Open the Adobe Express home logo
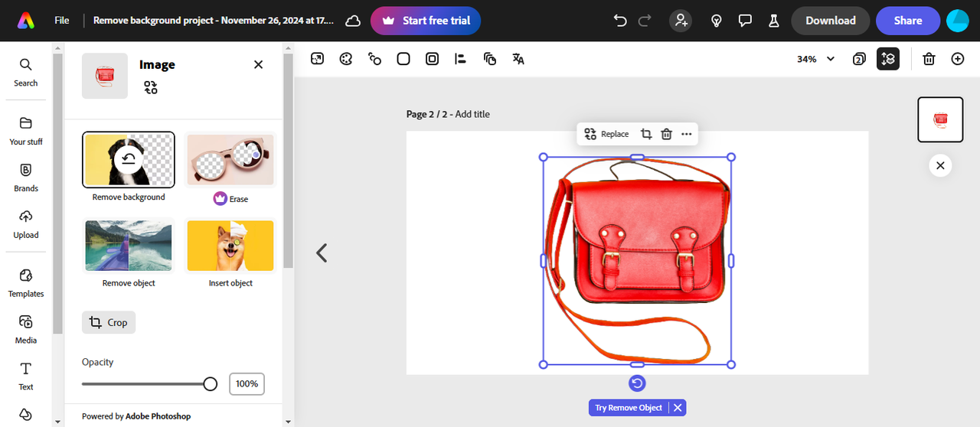Viewport: 980px width, 427px height. 25,21
